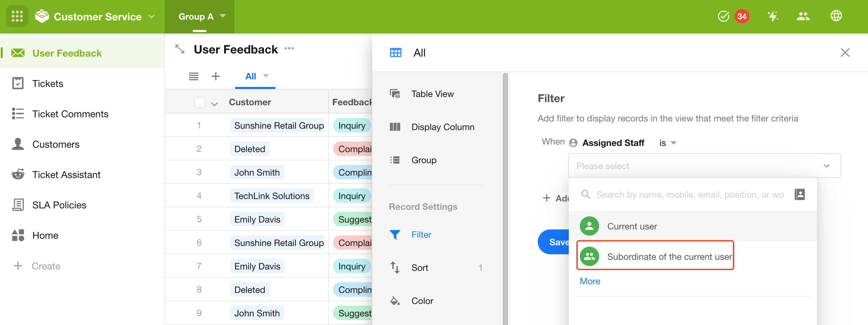Viewport: 868px width, 325px height.
Task: Open the address book icon in search
Action: click(x=800, y=195)
